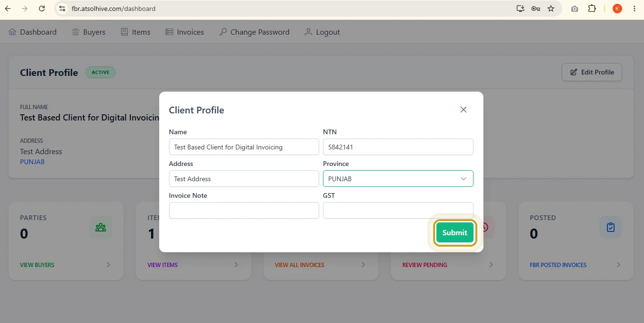Click the Posted clipboard check icon
This screenshot has width=644, height=323.
coord(611,227)
